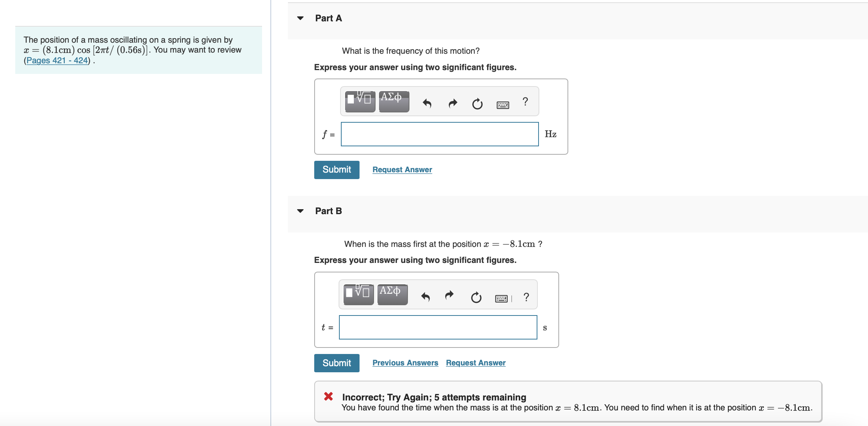Open Greek symbols palette in Part B
The image size is (868, 426).
pos(392,294)
